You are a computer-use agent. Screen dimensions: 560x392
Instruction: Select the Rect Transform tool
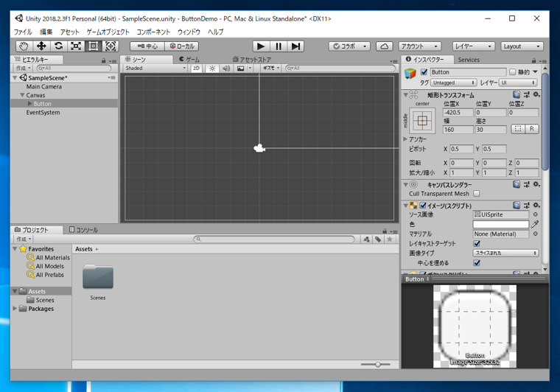(x=94, y=46)
